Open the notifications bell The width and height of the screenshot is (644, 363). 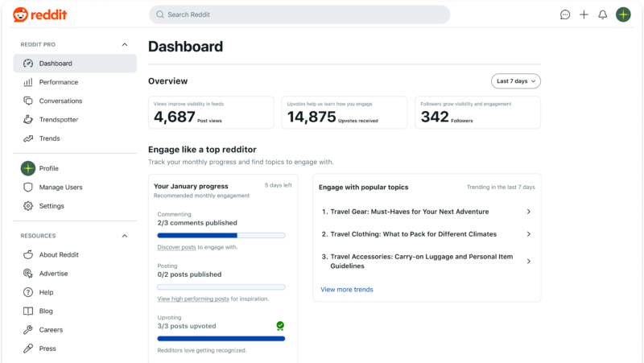(602, 14)
